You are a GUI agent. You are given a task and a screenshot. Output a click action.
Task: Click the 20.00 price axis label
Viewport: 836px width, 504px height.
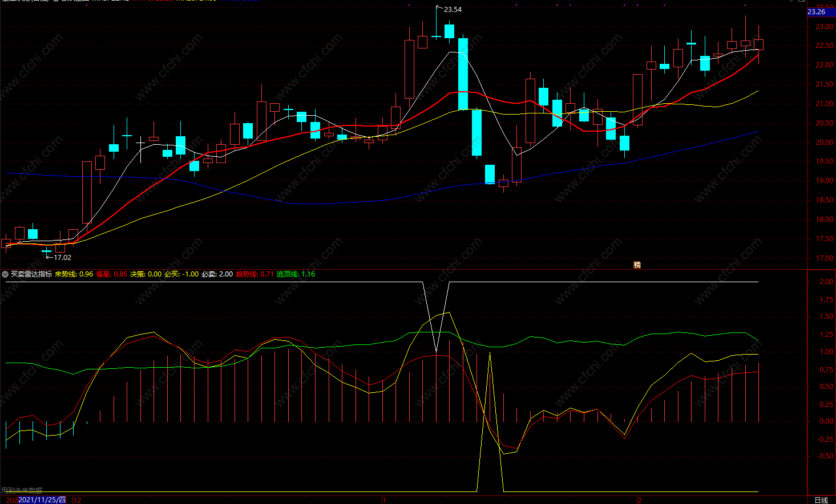824,143
